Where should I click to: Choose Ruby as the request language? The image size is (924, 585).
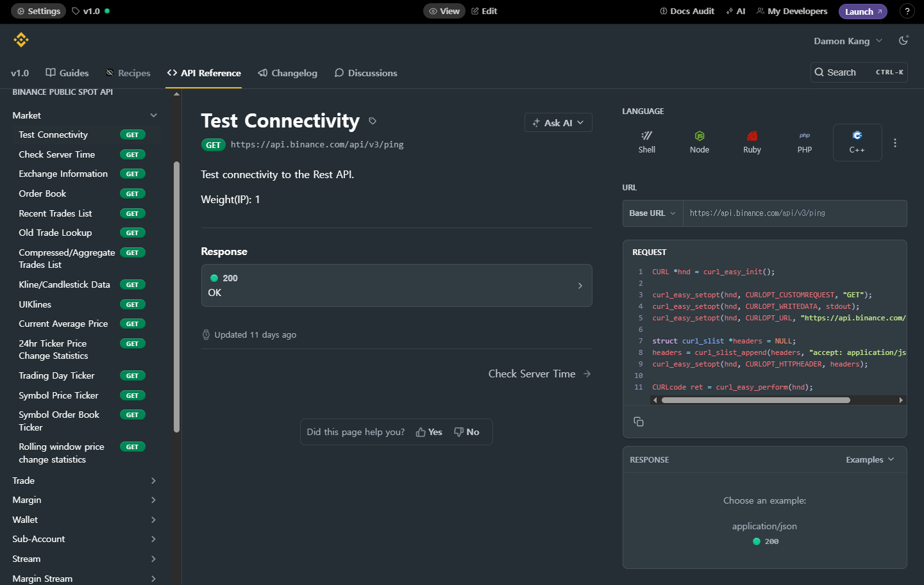tap(752, 142)
